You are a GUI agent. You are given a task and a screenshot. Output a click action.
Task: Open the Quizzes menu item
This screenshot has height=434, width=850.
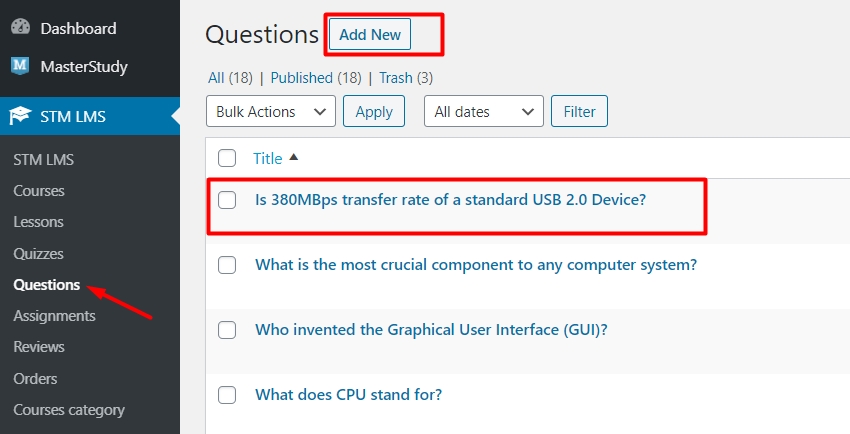click(x=38, y=254)
